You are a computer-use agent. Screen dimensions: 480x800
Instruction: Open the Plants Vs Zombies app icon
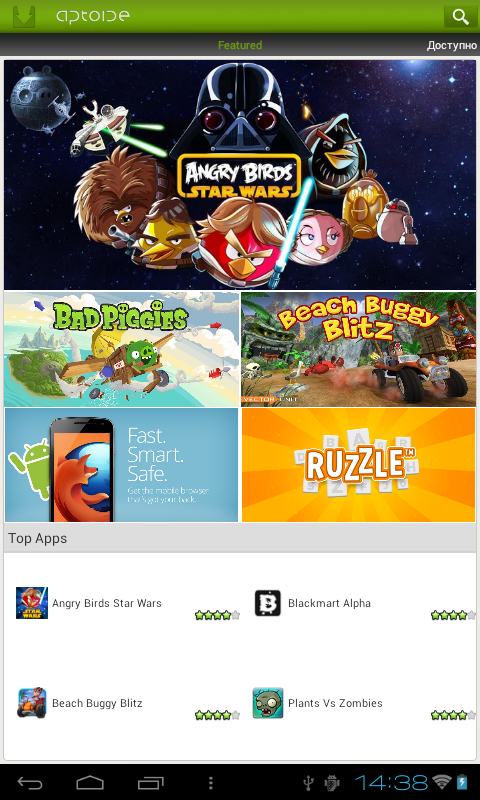point(268,703)
